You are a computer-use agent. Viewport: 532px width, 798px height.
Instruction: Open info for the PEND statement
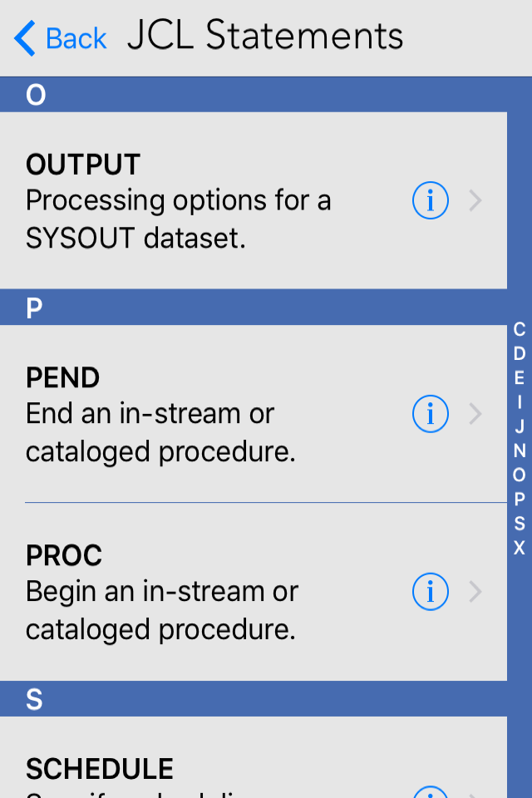(431, 414)
